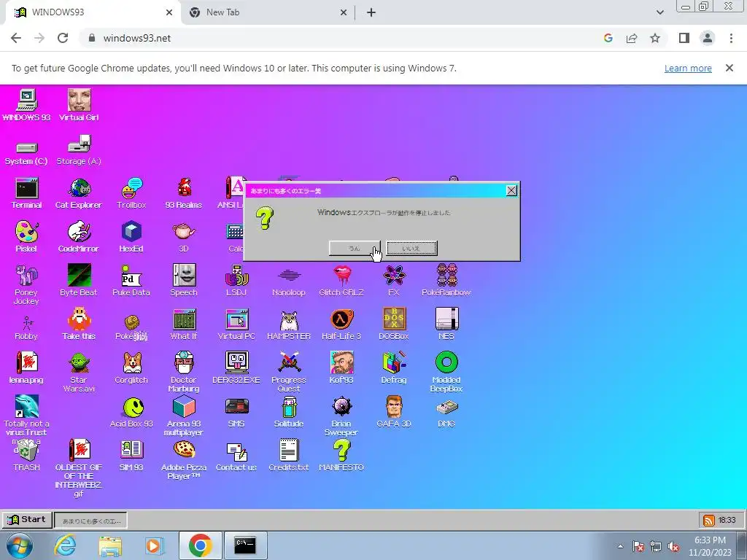
Task: Expand the tab search chevron
Action: tap(659, 12)
